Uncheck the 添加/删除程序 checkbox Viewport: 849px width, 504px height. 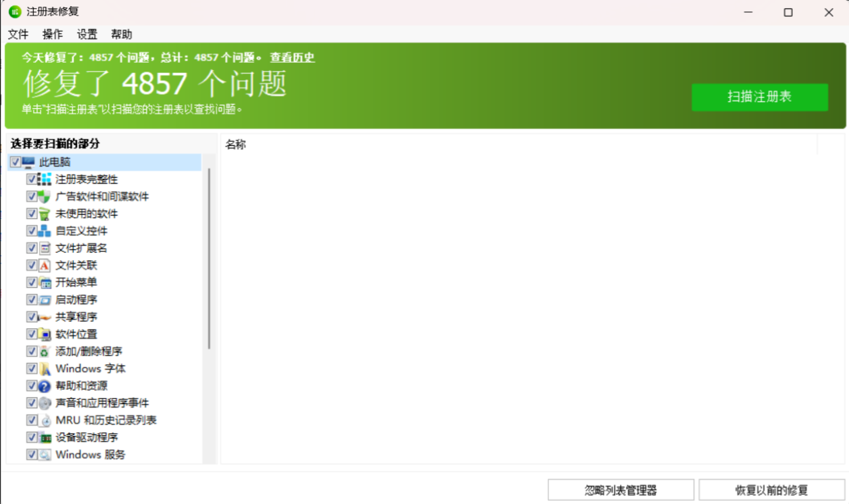32,351
